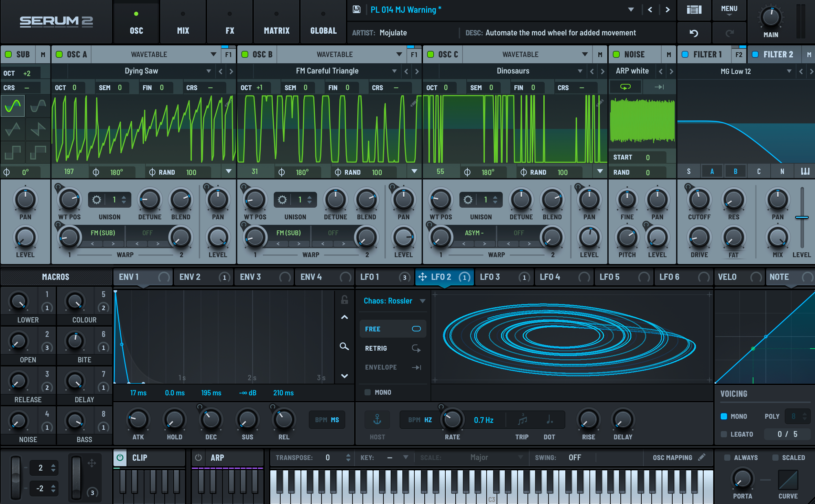Open OSC B unison settings gear
This screenshot has width=815, height=504.
(x=282, y=200)
